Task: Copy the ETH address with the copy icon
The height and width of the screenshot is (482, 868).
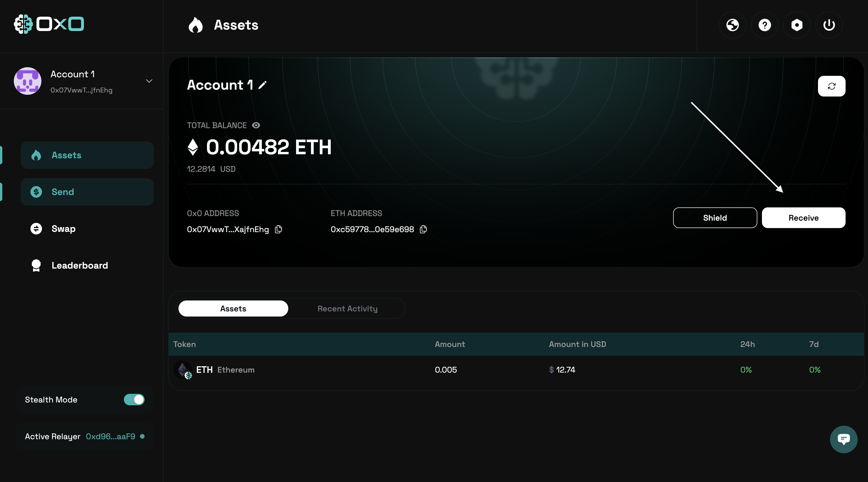Action: click(423, 230)
